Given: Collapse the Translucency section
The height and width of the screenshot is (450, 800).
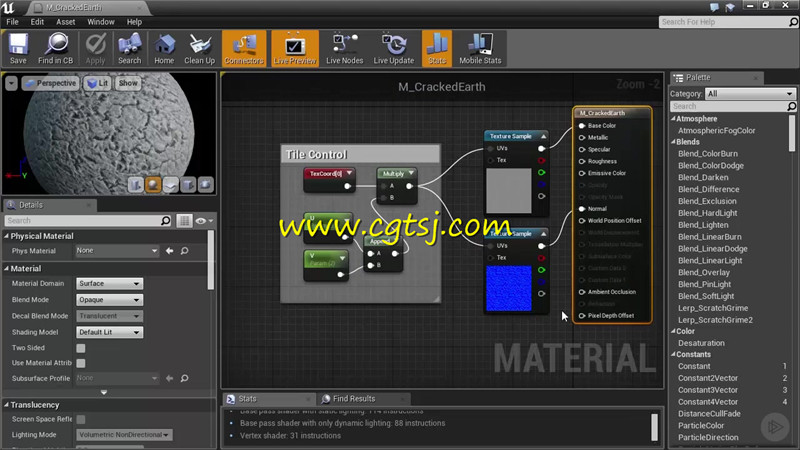Looking at the screenshot, I should click(7, 405).
